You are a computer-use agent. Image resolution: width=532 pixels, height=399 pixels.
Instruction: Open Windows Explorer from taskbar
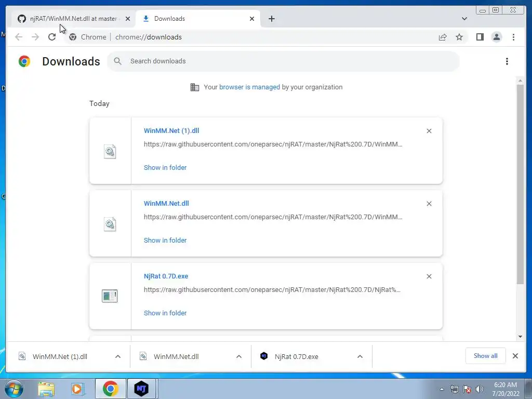(x=46, y=389)
